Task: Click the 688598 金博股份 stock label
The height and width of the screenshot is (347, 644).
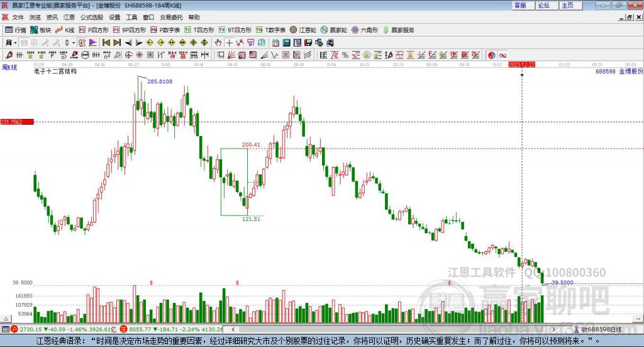Action: [619, 71]
